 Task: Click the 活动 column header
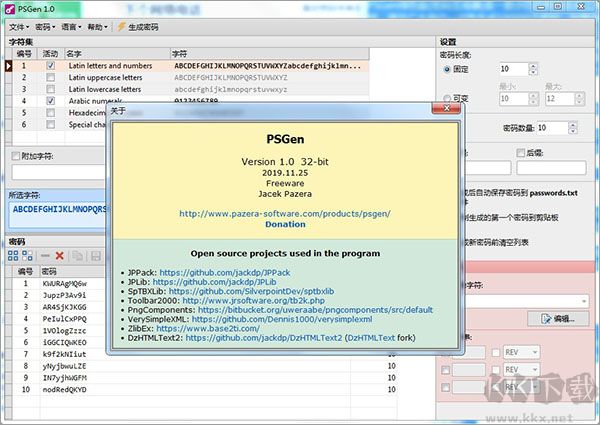51,54
